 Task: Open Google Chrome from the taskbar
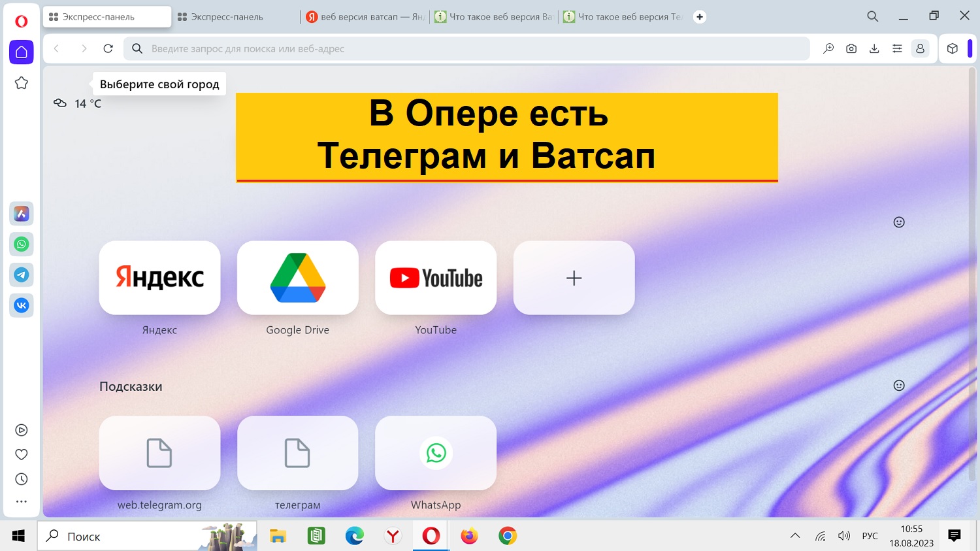[508, 536]
